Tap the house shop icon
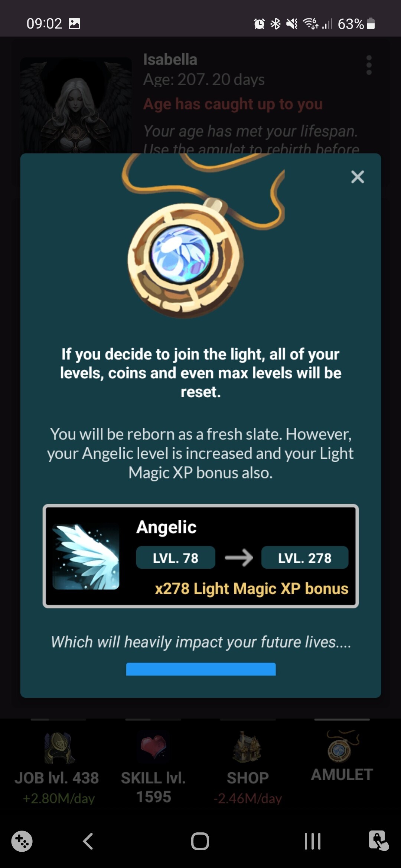 247,747
